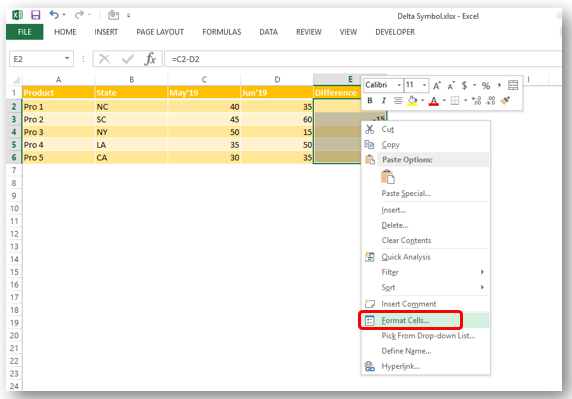
Task: Switch to the VIEW tab
Action: point(348,32)
